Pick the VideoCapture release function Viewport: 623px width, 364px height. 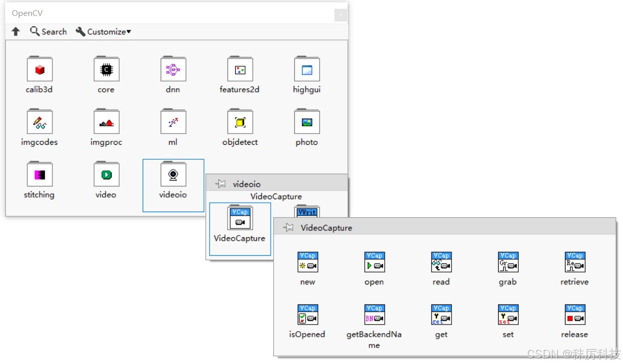pos(575,315)
